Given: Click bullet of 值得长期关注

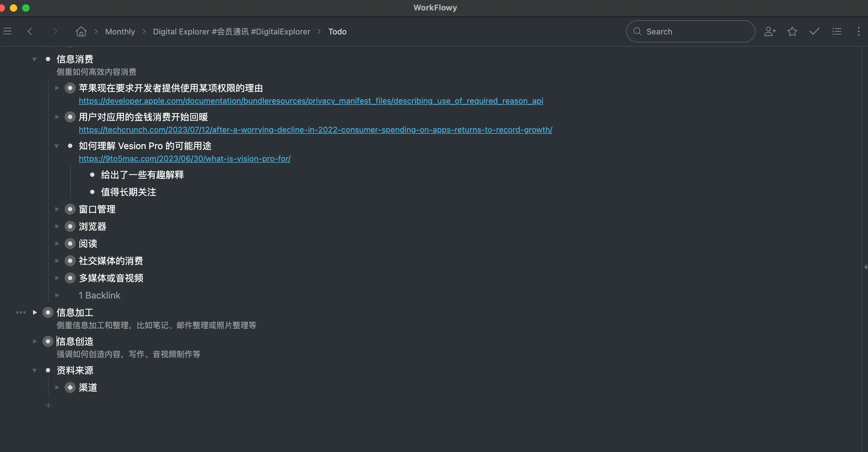Looking at the screenshot, I should click(x=92, y=192).
